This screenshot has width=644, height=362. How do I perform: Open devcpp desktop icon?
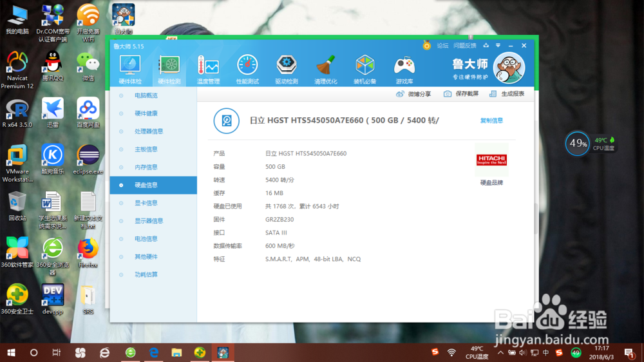pyautogui.click(x=53, y=300)
